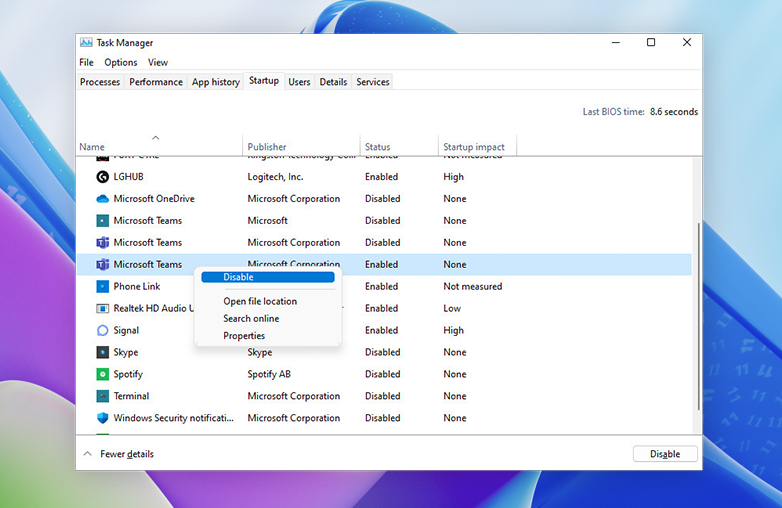Click the Teams icon in the highlighted Enabled row
Image resolution: width=782 pixels, height=508 pixels.
tap(102, 264)
